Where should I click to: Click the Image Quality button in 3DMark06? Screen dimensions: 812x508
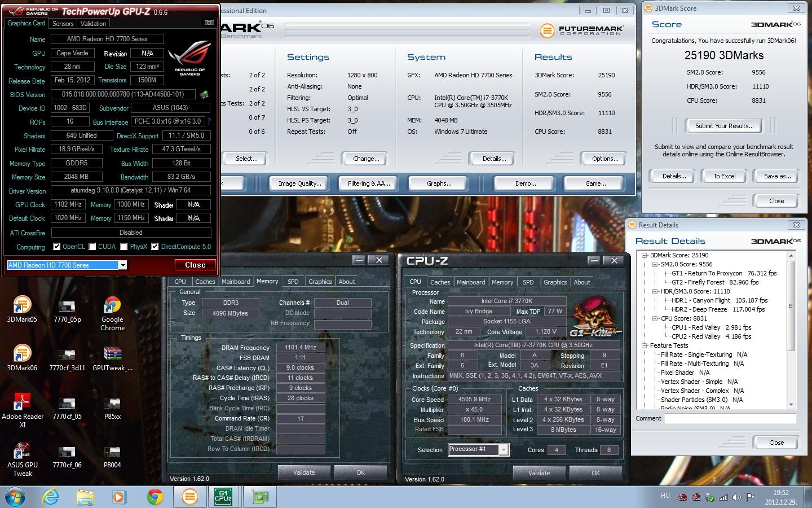pyautogui.click(x=299, y=183)
